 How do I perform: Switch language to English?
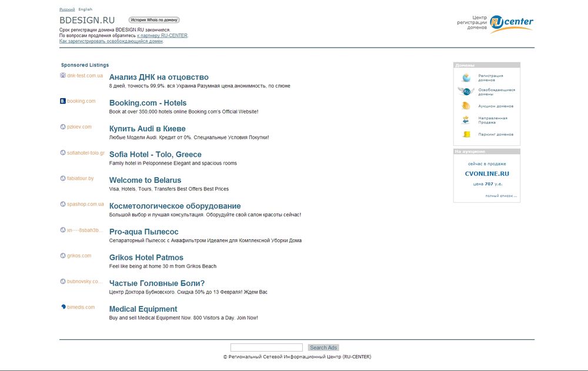[85, 9]
